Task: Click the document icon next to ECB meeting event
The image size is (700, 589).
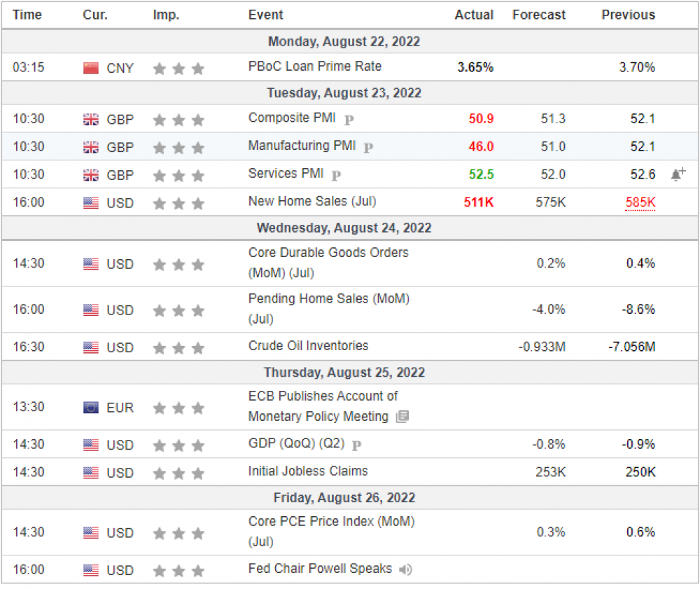Action: tap(404, 417)
